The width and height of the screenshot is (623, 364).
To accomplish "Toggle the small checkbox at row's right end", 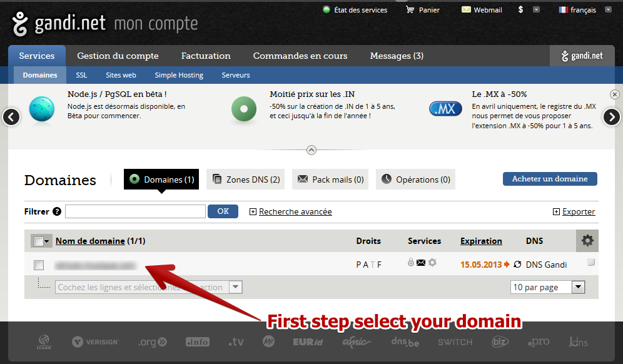I will point(590,263).
